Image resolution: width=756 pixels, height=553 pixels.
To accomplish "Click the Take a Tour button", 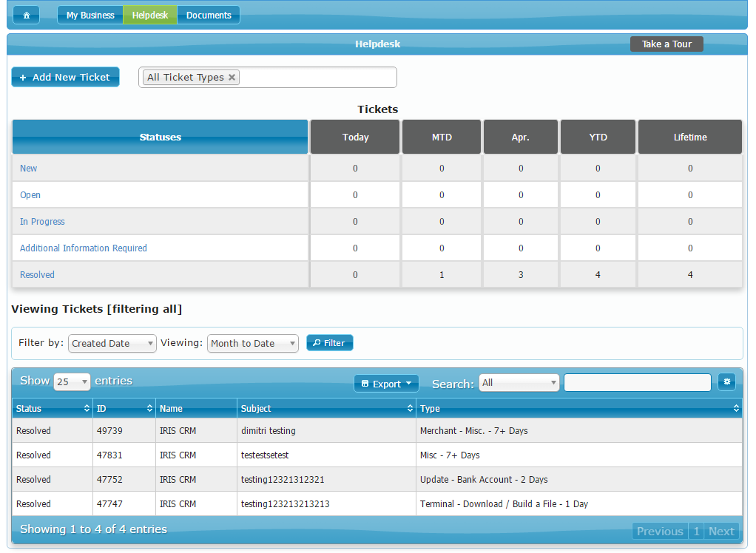I will click(666, 44).
